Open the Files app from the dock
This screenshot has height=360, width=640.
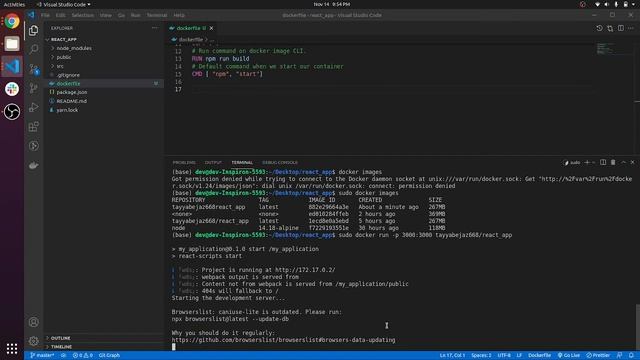[x=12, y=44]
